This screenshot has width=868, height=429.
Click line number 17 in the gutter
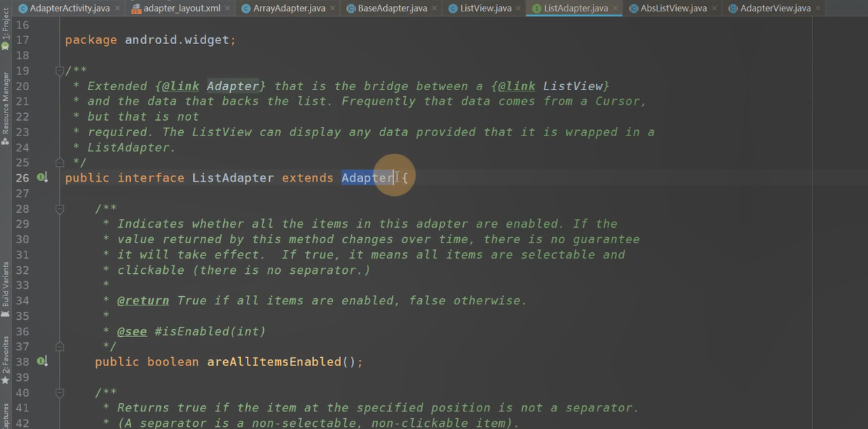click(x=22, y=40)
